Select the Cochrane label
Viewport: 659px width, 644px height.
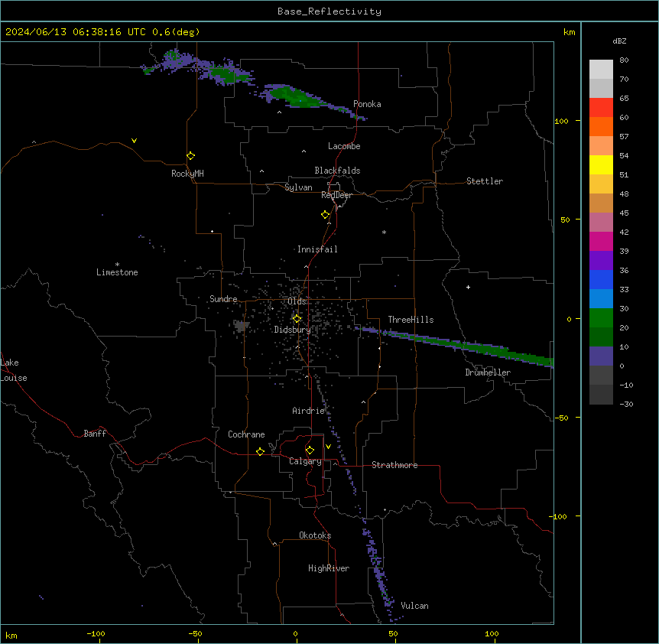[246, 434]
